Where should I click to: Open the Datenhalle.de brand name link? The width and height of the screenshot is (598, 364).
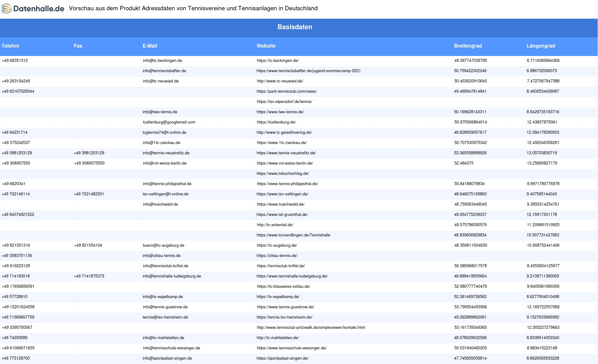pos(39,9)
